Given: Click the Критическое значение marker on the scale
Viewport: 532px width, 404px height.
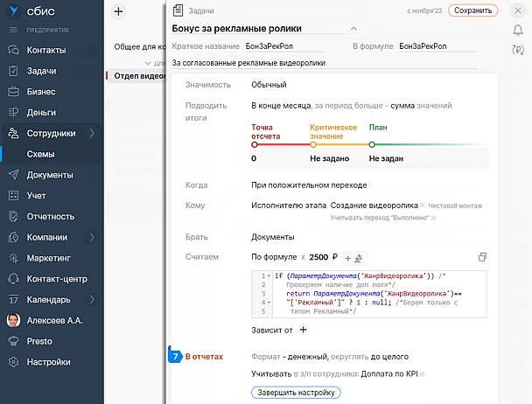Looking at the screenshot, I should coord(312,144).
